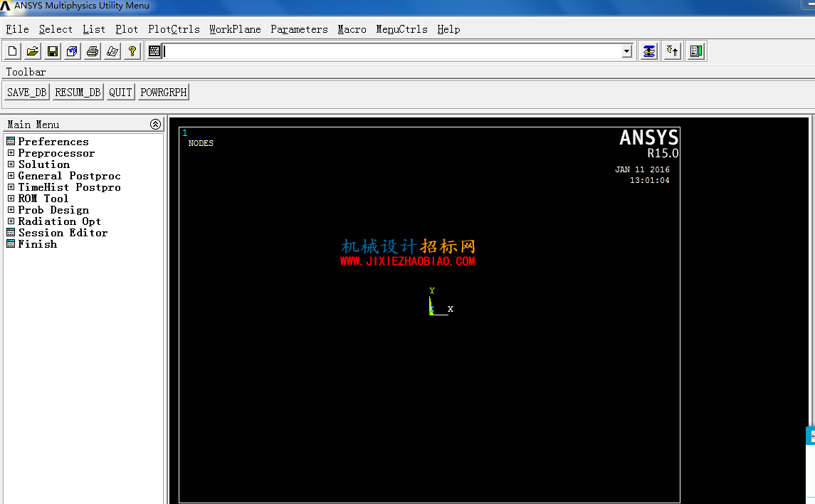Click the Report Generator icon
This screenshot has height=504, width=815.
pos(112,51)
